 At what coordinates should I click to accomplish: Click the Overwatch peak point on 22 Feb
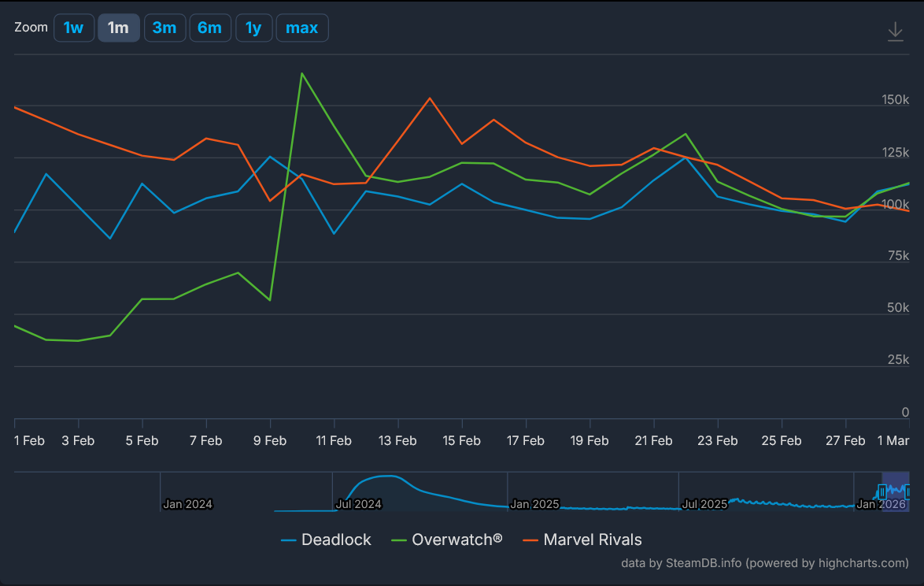[686, 134]
